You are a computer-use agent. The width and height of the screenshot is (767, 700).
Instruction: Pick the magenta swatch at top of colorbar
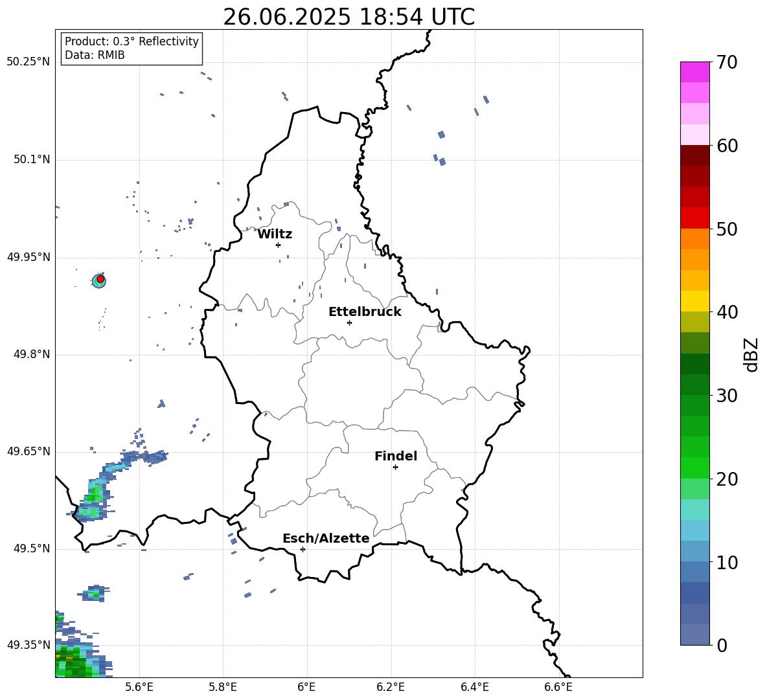pyautogui.click(x=694, y=72)
